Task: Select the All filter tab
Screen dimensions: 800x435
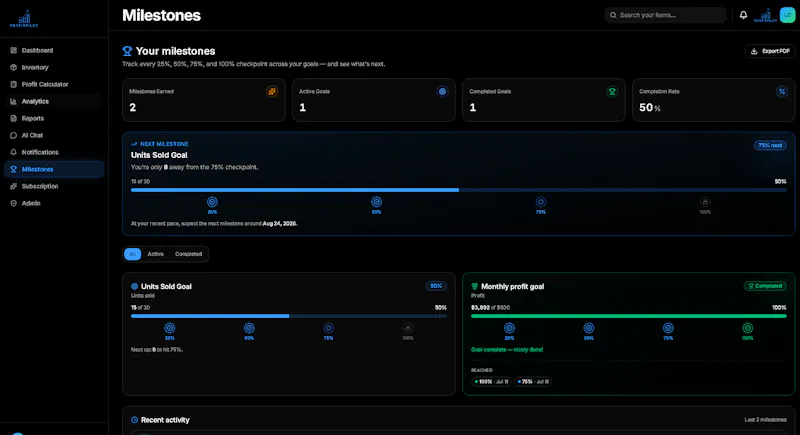Action: (133, 254)
